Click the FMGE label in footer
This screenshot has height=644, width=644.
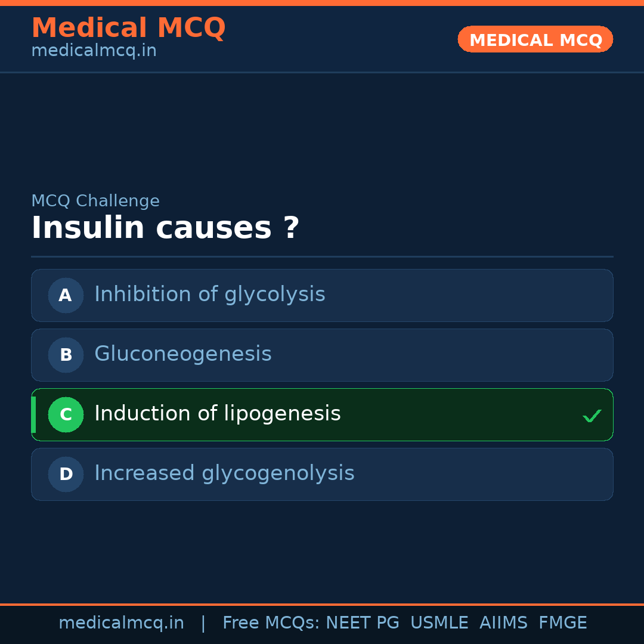click(x=562, y=623)
